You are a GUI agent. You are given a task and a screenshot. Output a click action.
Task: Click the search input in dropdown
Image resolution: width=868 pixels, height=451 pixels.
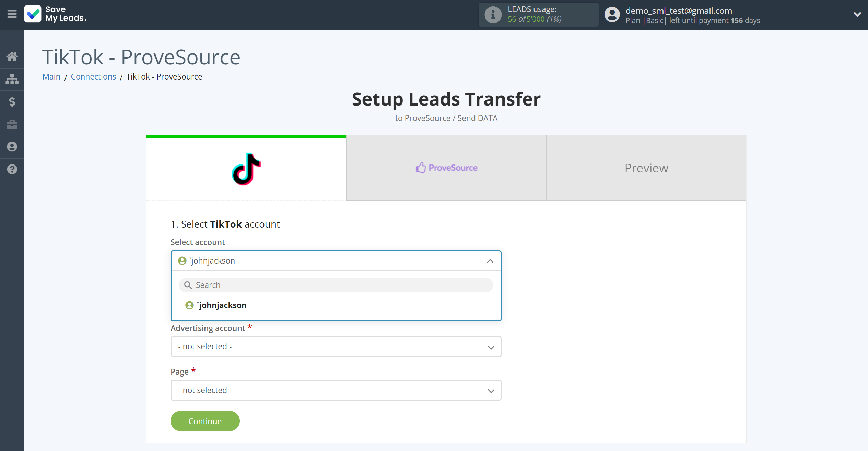336,284
